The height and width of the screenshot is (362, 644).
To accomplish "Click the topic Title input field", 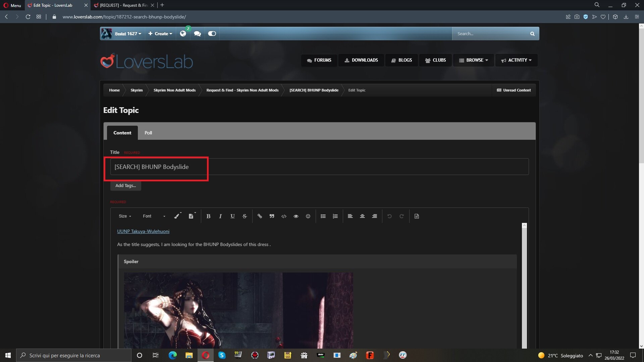I will coord(319,167).
